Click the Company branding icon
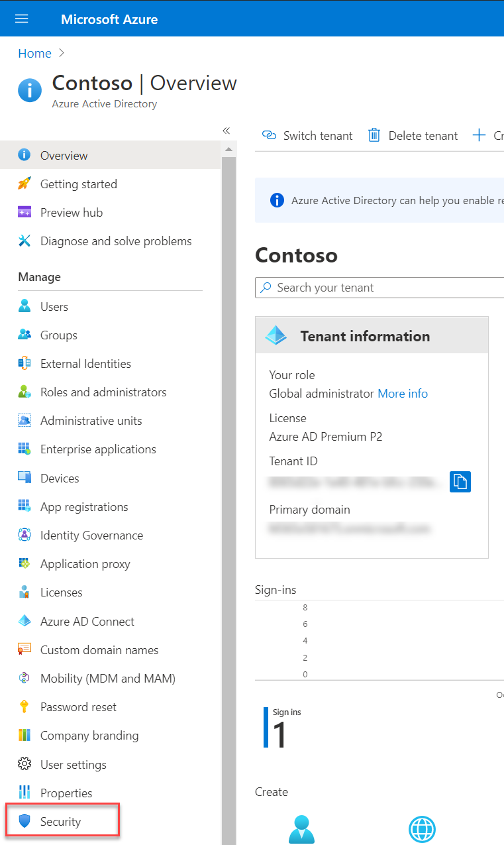This screenshot has height=845, width=504. click(25, 735)
